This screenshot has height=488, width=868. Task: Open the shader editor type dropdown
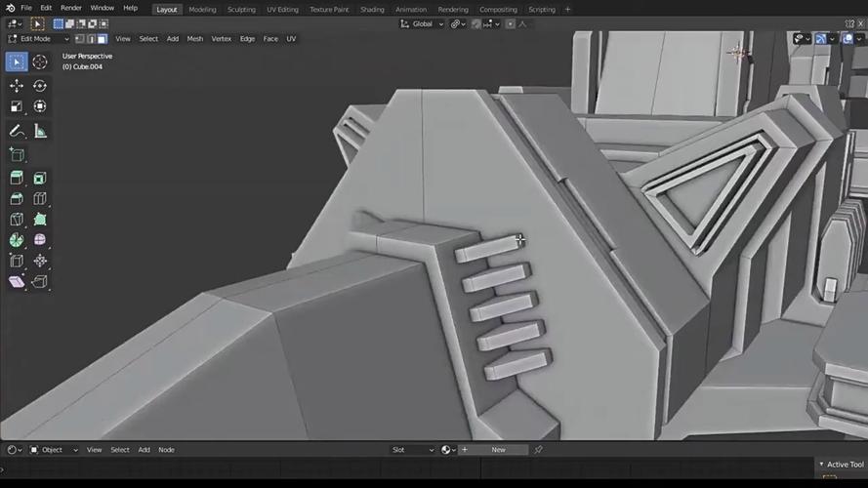15,450
